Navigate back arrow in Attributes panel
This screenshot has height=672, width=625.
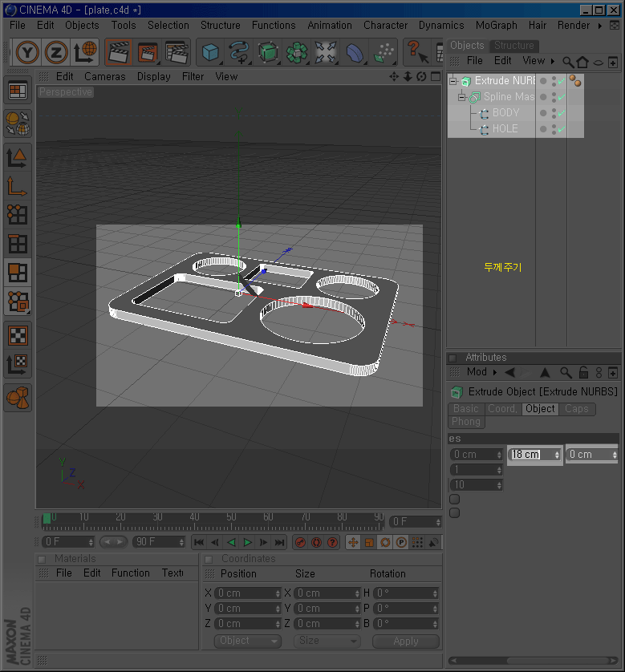click(x=510, y=372)
